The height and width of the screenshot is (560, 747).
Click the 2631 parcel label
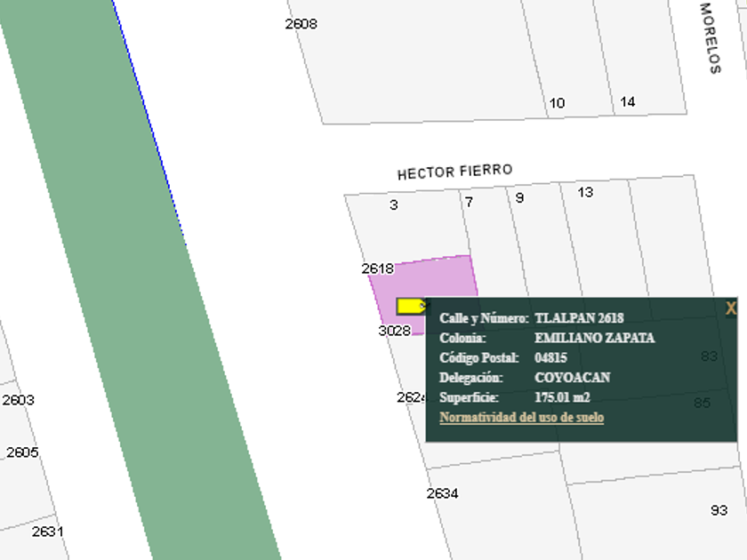click(48, 532)
